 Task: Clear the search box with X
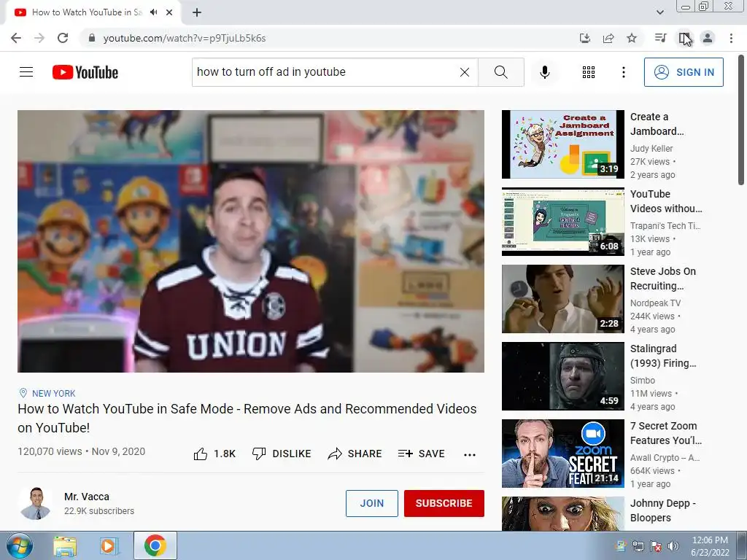(x=465, y=72)
